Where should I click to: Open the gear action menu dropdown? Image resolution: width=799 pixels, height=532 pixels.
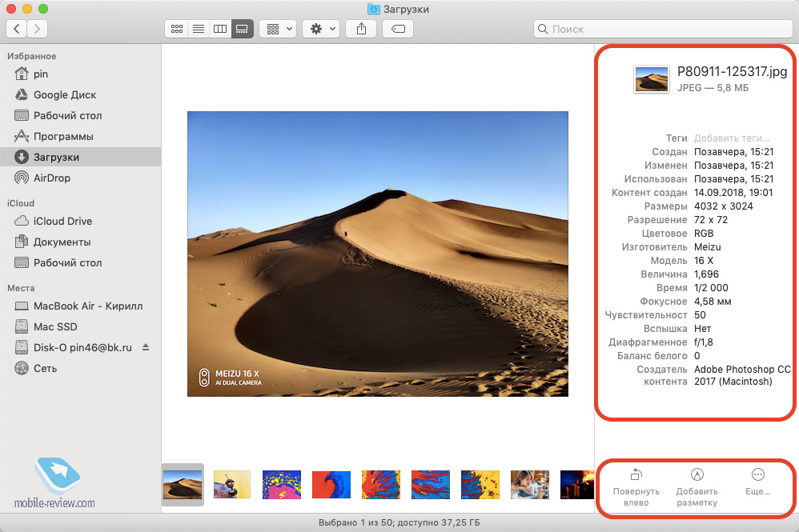[321, 29]
